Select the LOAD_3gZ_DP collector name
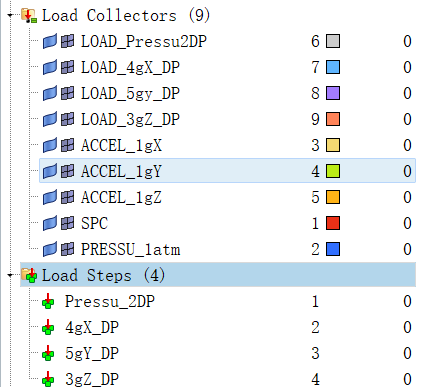 (x=130, y=120)
